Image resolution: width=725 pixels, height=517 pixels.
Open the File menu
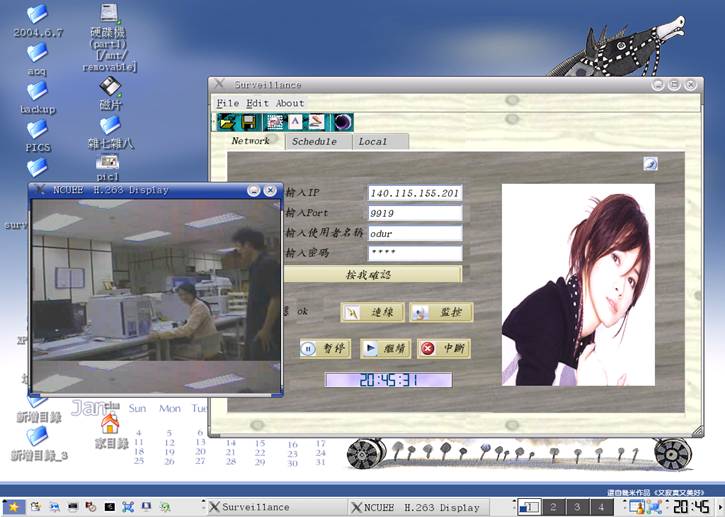(227, 103)
